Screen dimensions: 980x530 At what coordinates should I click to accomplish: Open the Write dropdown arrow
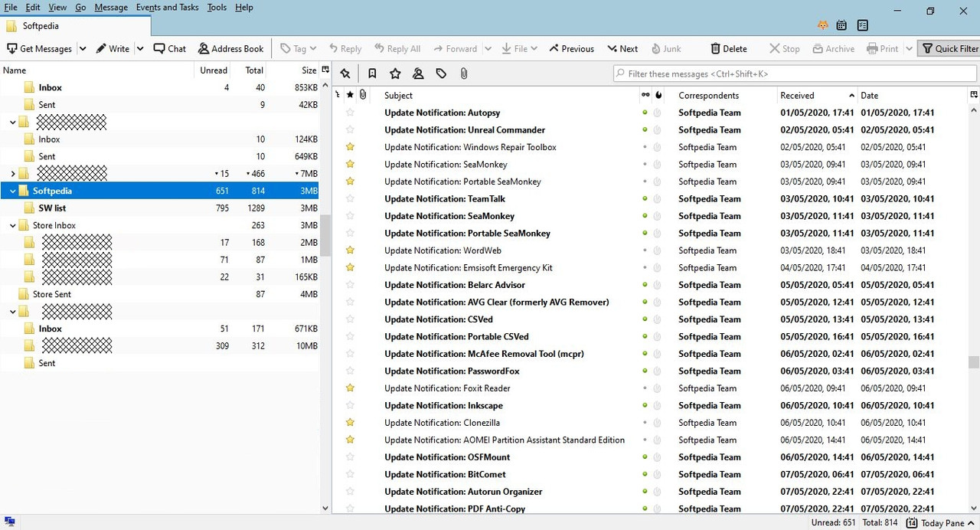140,48
